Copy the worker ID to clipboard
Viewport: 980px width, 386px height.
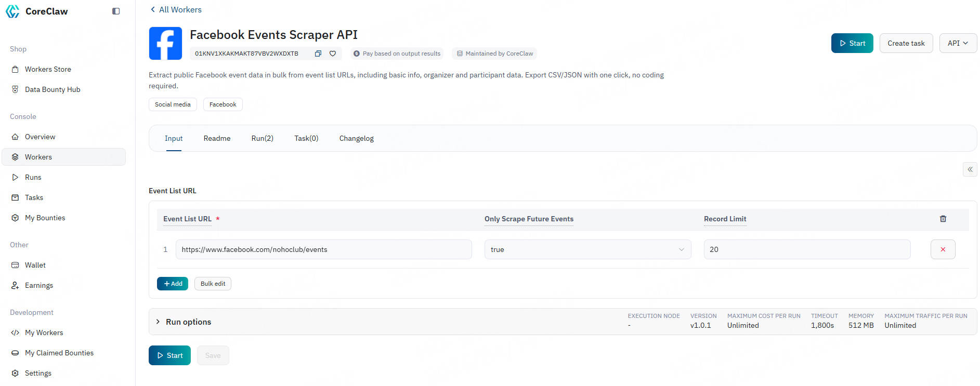pos(318,54)
